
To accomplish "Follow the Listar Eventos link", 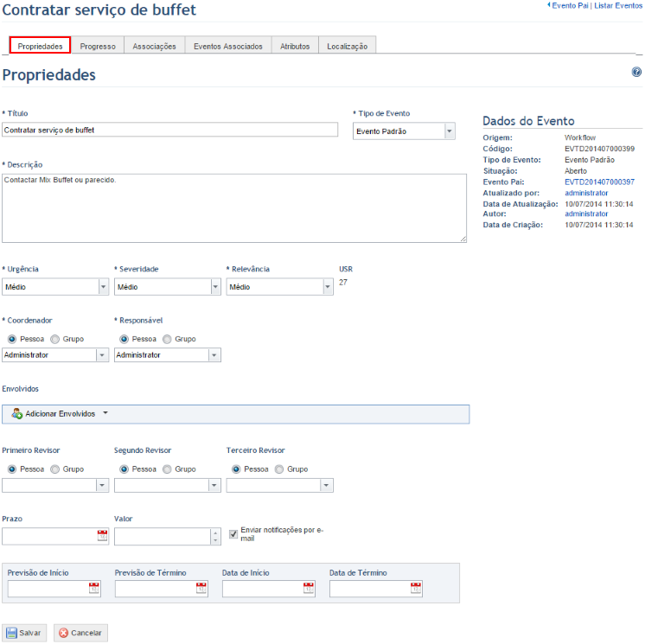I will point(618,5).
